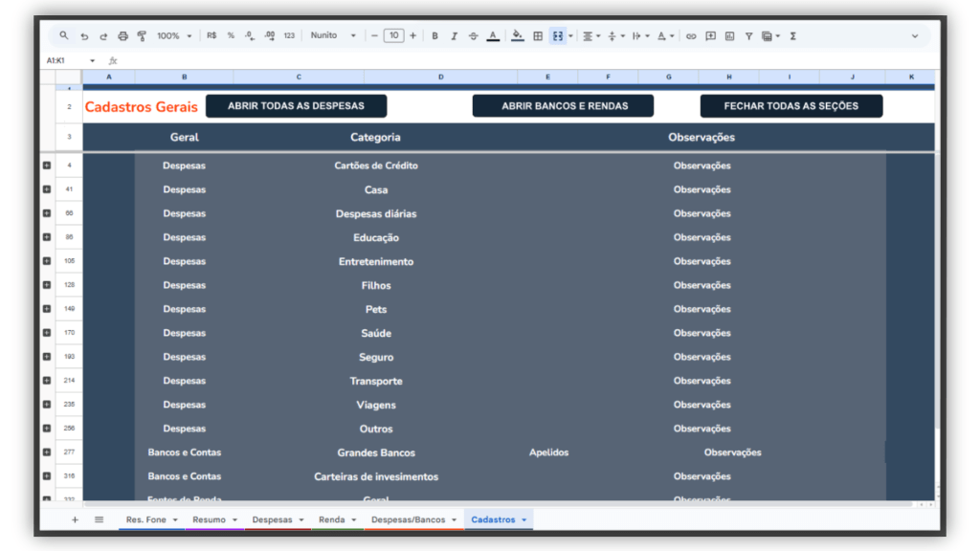The width and height of the screenshot is (980, 551).
Task: Toggle italic formatting
Action: [454, 36]
